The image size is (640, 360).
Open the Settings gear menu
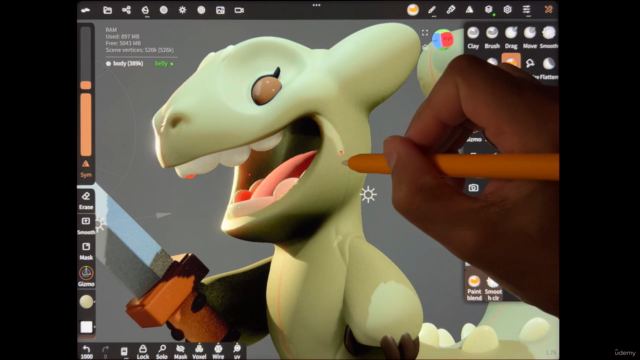click(507, 9)
